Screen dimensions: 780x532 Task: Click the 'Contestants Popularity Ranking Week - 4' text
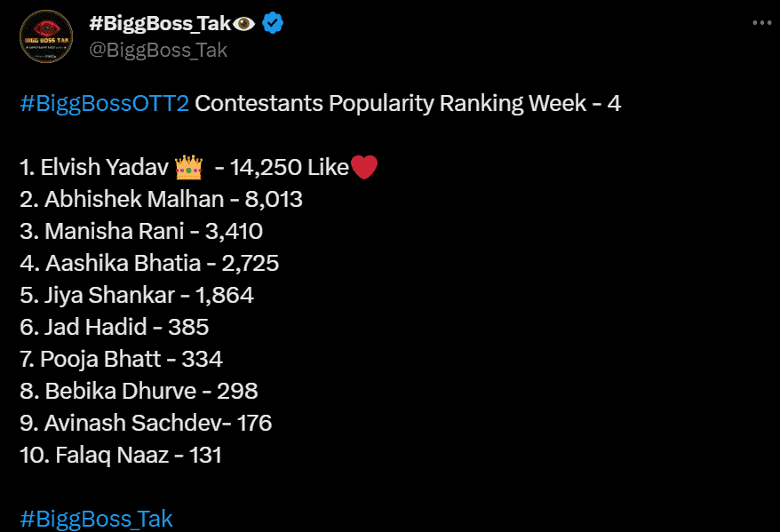408,103
